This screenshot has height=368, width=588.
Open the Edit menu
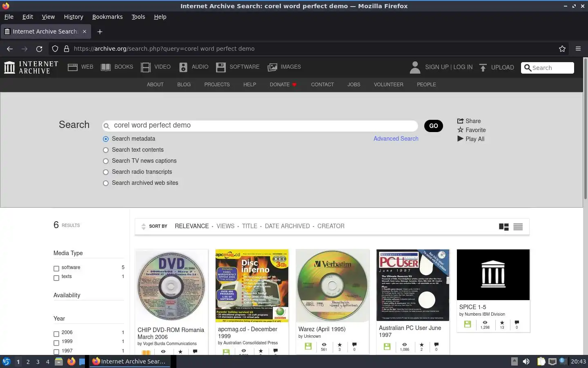pyautogui.click(x=28, y=17)
